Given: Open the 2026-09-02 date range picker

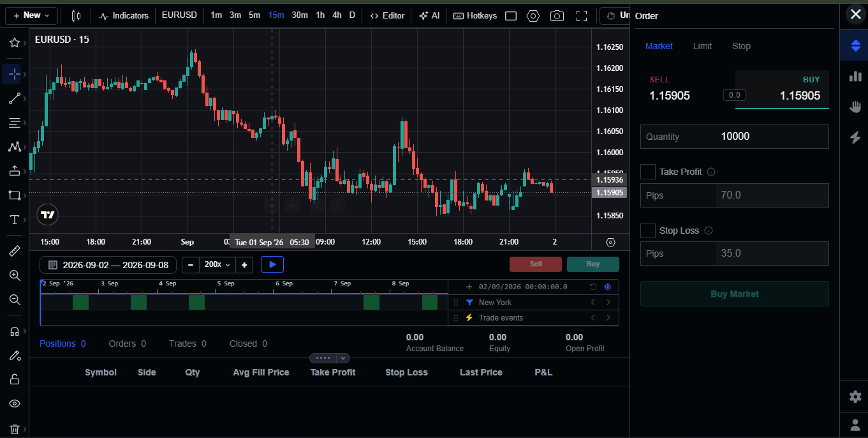Looking at the screenshot, I should pos(108,264).
